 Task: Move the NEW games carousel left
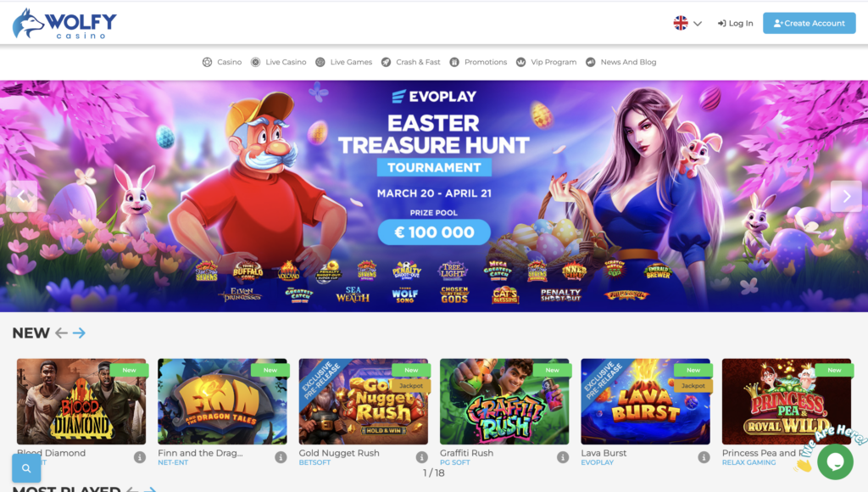coord(61,333)
